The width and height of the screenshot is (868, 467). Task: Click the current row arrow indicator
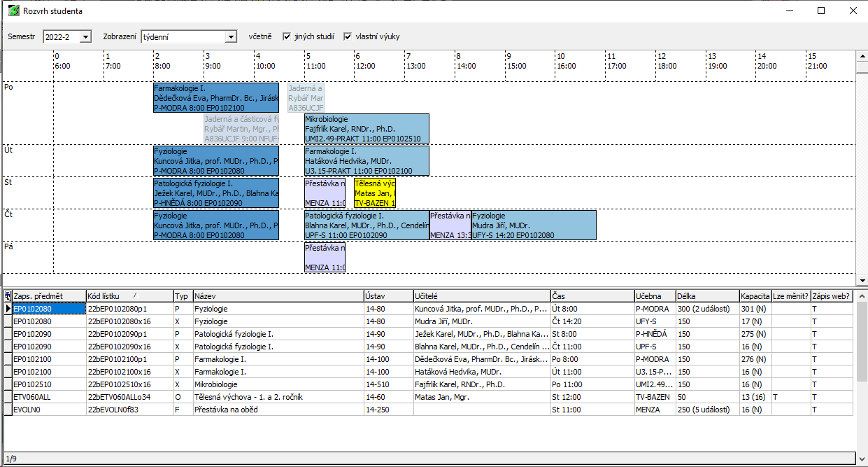(8, 309)
